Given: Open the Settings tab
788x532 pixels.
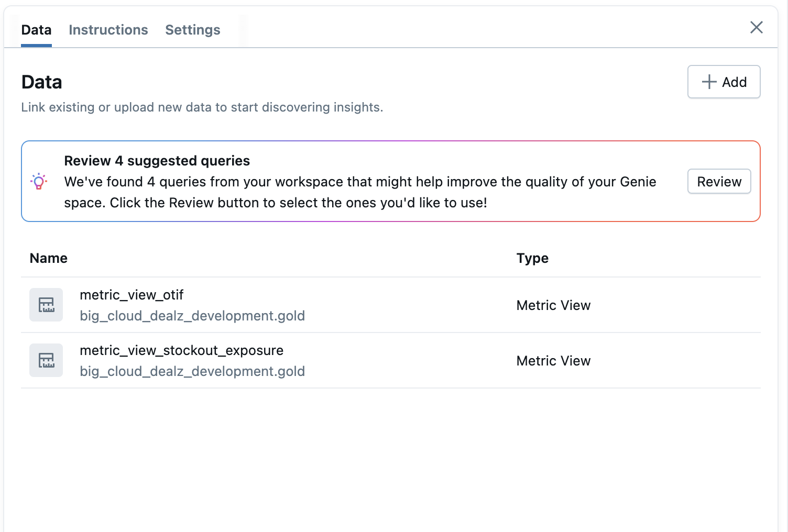Looking at the screenshot, I should tap(192, 30).
